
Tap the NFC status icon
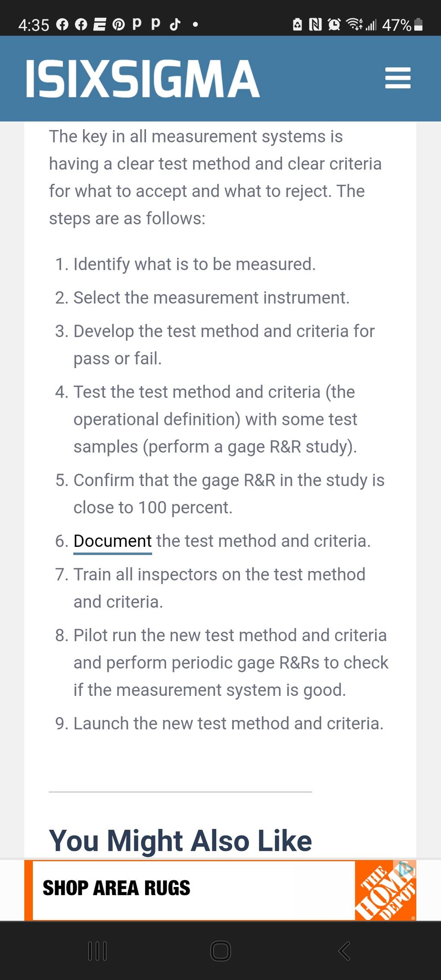(x=315, y=25)
